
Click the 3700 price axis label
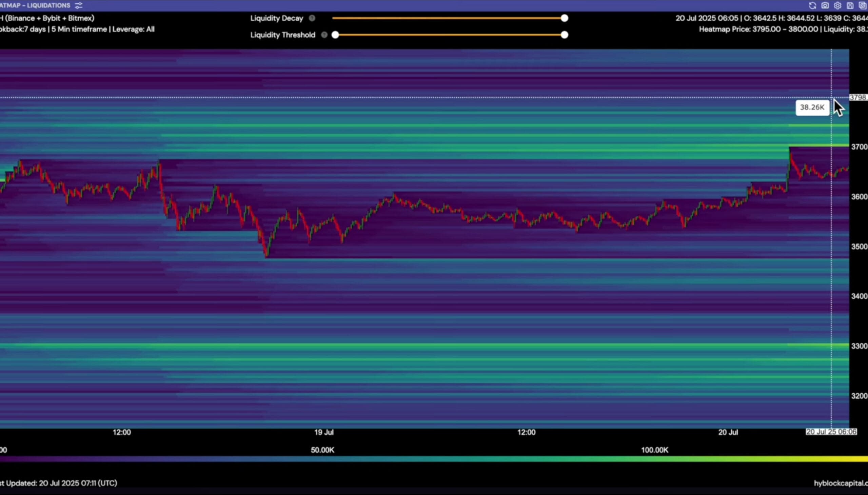pyautogui.click(x=859, y=147)
